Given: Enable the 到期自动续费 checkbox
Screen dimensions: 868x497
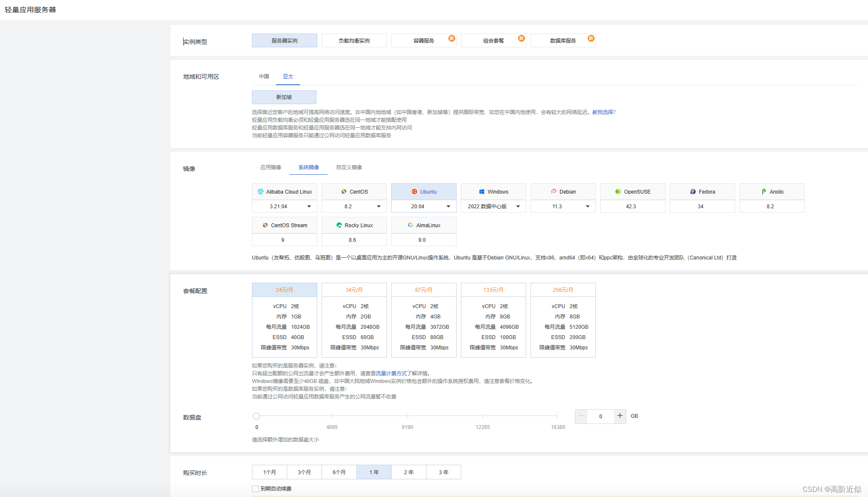Looking at the screenshot, I should click(255, 488).
